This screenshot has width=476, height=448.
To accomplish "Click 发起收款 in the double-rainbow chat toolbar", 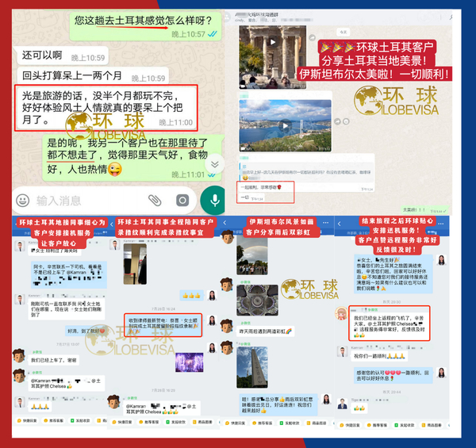I will pos(289,423).
